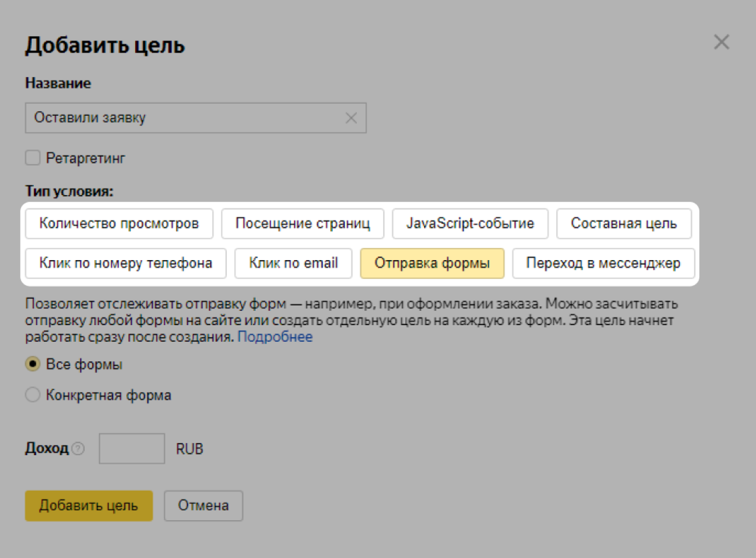The image size is (756, 558).
Task: Pick JavaScript-событие condition type
Action: 470,223
